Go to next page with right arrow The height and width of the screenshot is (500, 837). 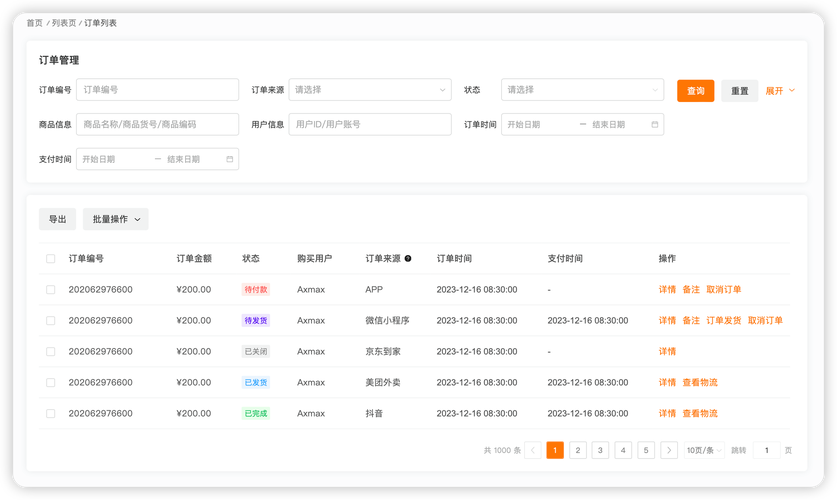[669, 450]
